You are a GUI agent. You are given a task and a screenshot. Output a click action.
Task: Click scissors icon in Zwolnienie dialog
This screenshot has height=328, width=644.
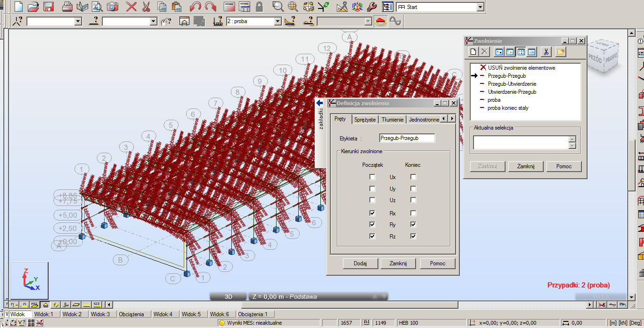coord(546,52)
